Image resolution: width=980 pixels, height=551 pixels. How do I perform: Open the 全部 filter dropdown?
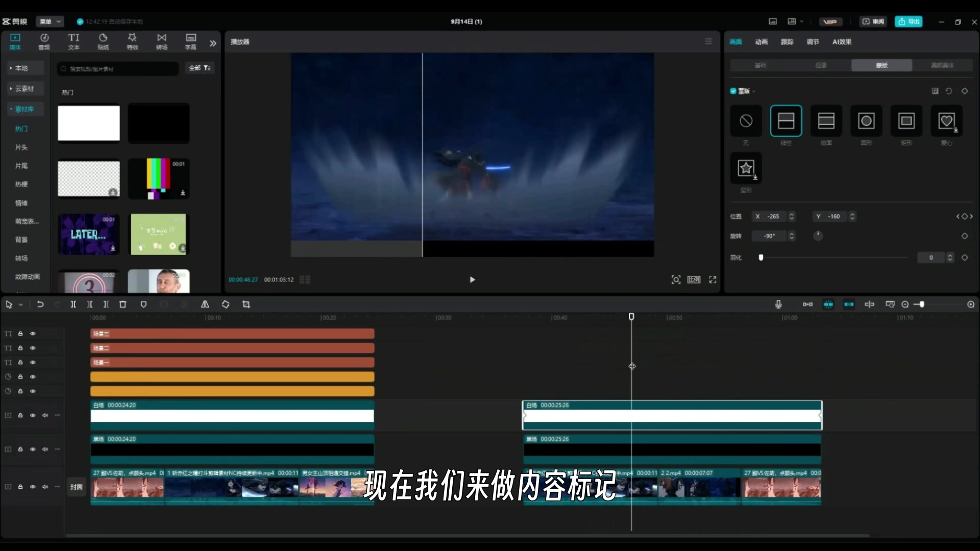point(200,68)
